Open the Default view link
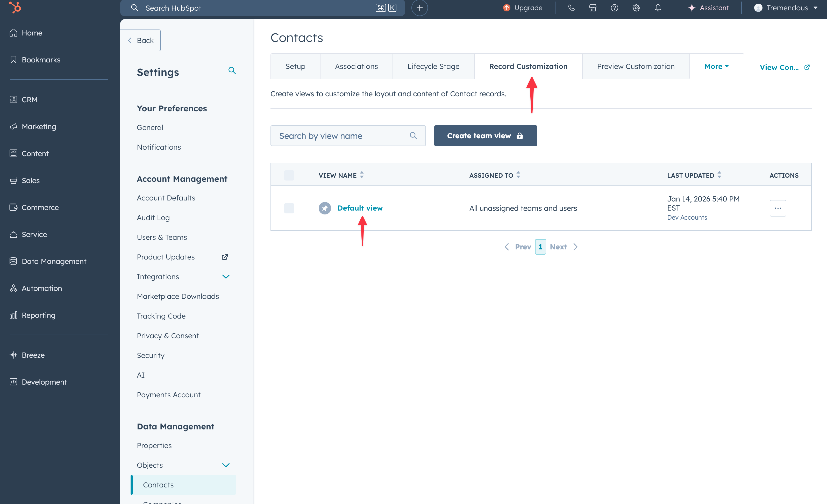 point(360,208)
